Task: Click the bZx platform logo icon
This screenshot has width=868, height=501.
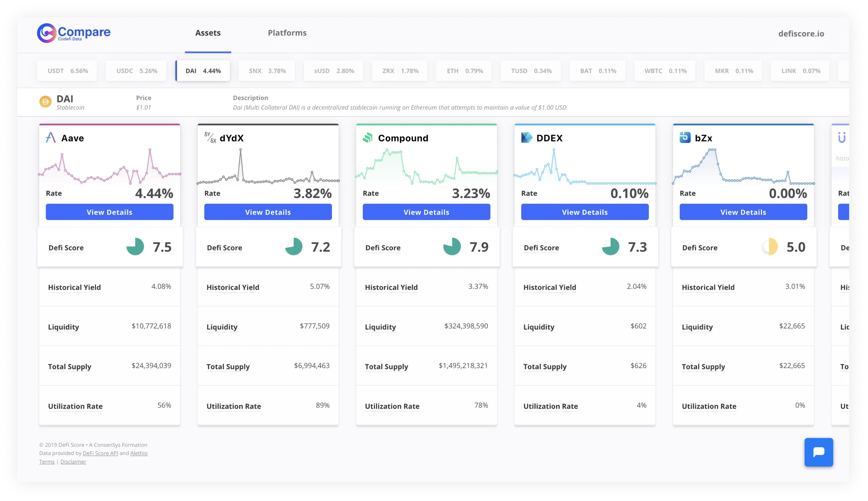Action: (x=685, y=138)
